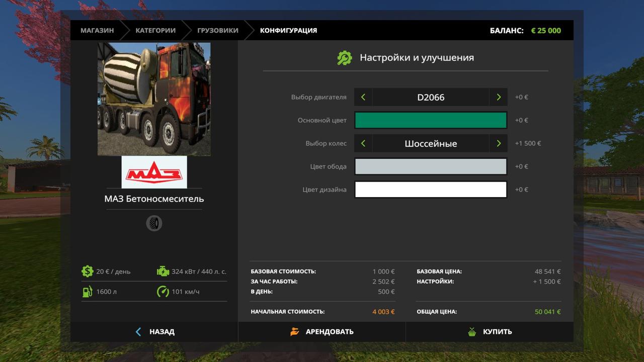Switch to next wheel type after Шоссейные
The image size is (644, 362).
(499, 143)
